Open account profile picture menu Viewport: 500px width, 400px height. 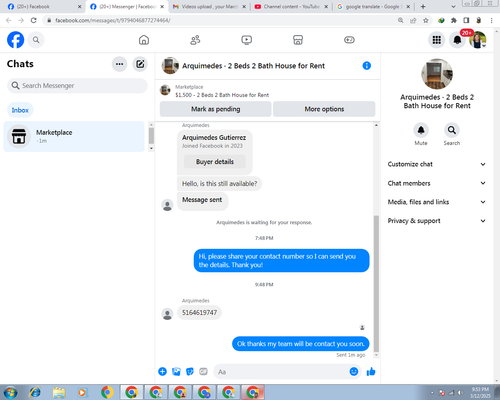click(x=478, y=40)
